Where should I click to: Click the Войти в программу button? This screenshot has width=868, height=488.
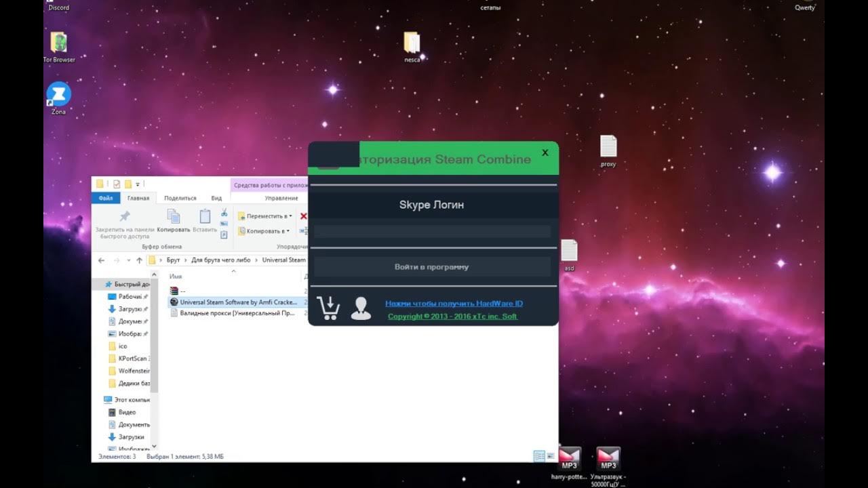pyautogui.click(x=432, y=267)
